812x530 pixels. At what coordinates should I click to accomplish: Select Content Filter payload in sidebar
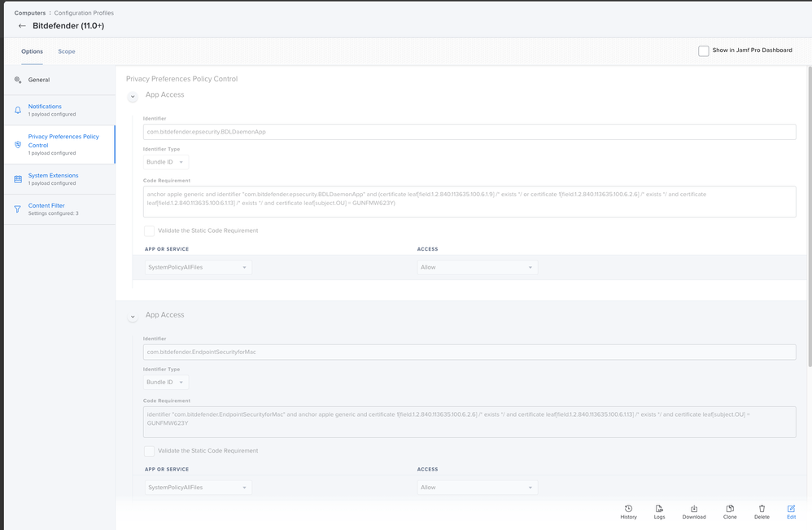pos(59,209)
